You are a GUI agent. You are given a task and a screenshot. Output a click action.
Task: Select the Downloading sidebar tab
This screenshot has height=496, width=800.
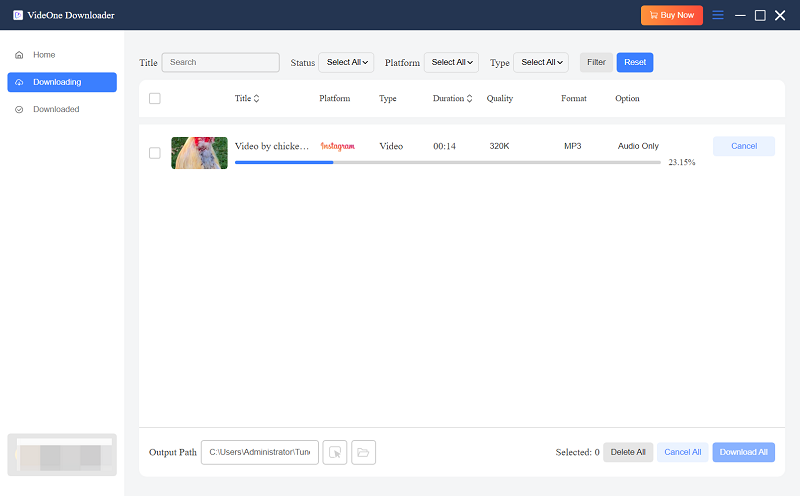61,82
